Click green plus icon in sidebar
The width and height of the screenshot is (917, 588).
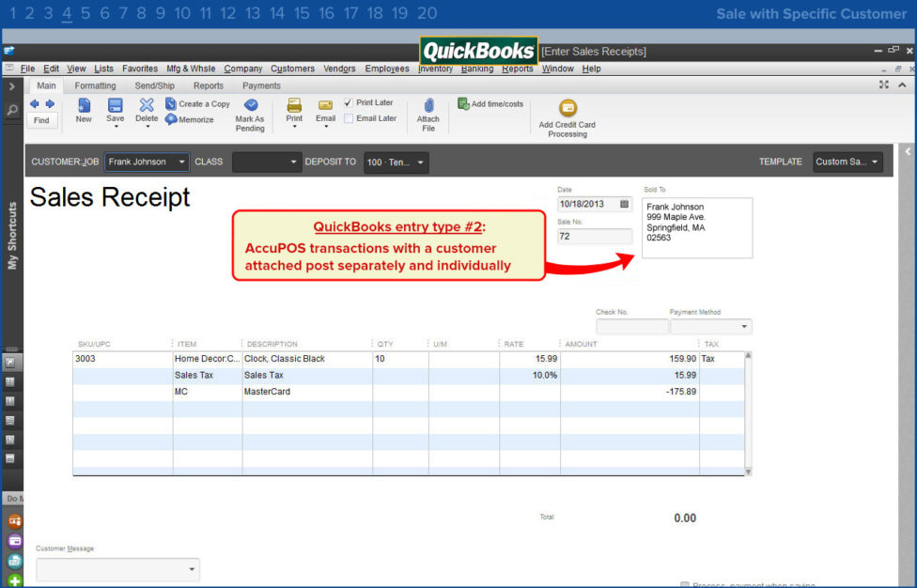point(15,580)
